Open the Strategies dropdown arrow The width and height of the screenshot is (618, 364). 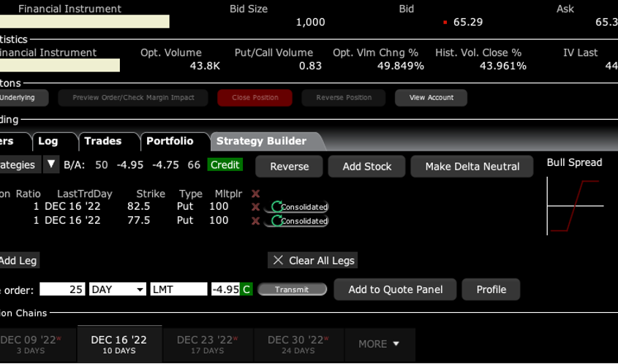pos(51,164)
